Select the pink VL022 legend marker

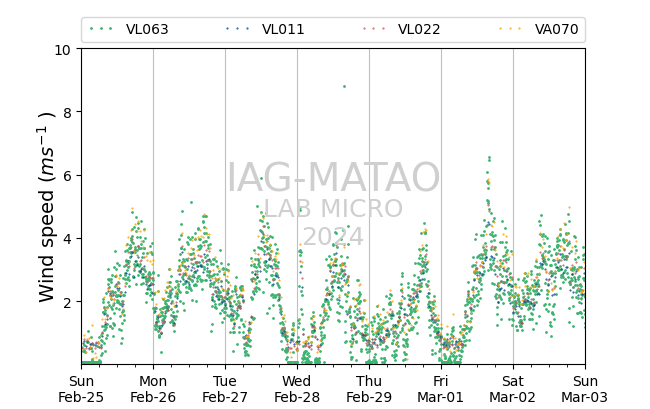pos(374,29)
